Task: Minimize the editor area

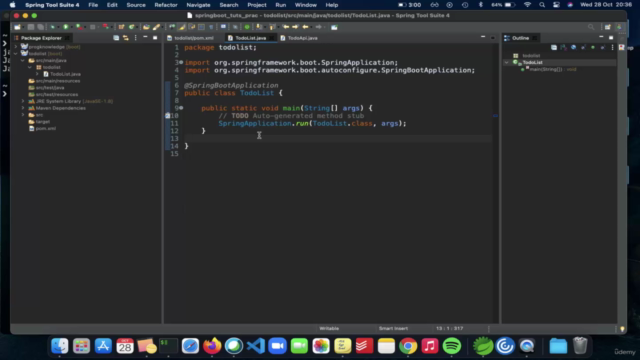Action: point(483,38)
